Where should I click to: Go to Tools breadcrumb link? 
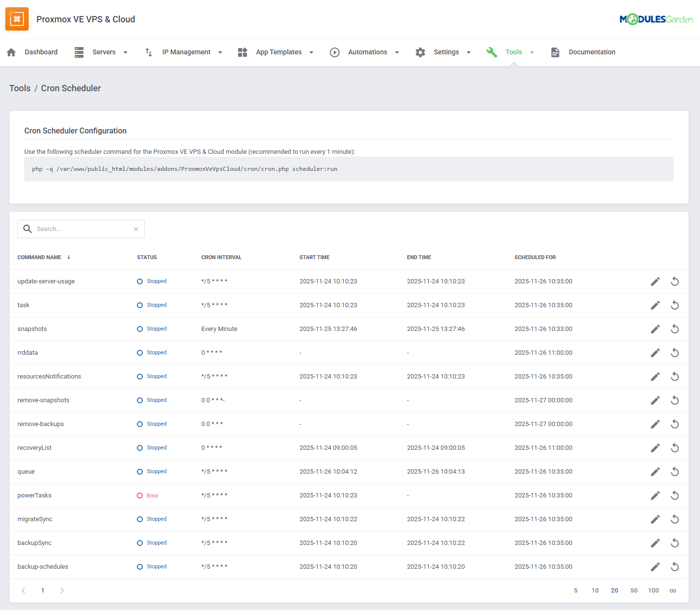(x=20, y=88)
